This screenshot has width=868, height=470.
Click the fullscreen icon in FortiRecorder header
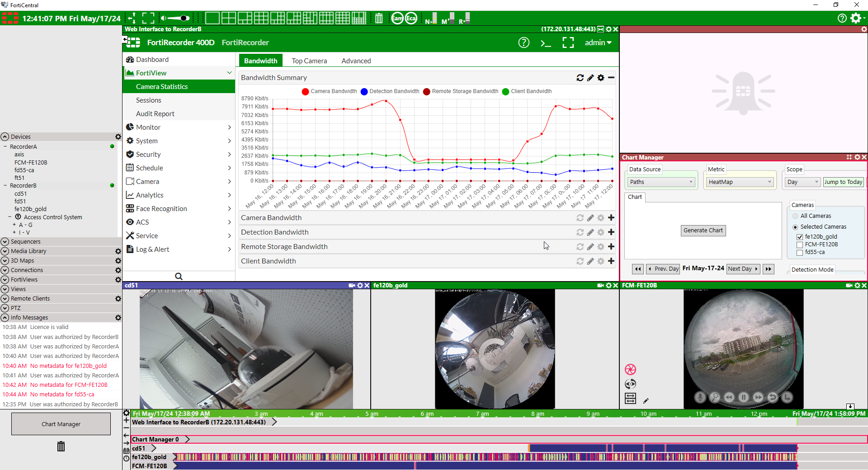pos(568,43)
